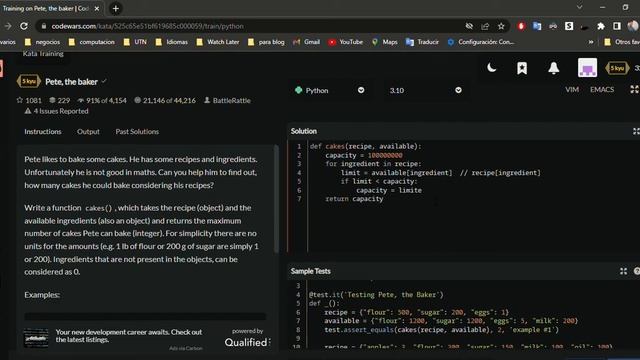This screenshot has width=640, height=360.
Task: Expand the Solution panel to fullscreen
Action: (x=636, y=131)
